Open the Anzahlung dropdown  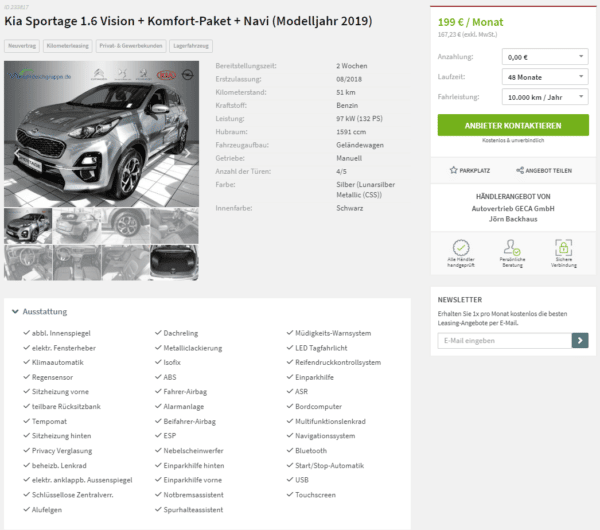(x=545, y=57)
